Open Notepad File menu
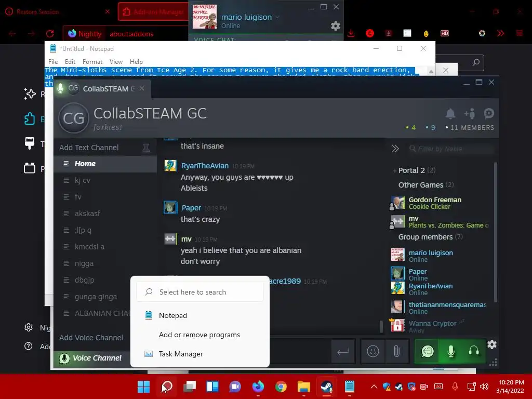532x399 pixels. 53,62
